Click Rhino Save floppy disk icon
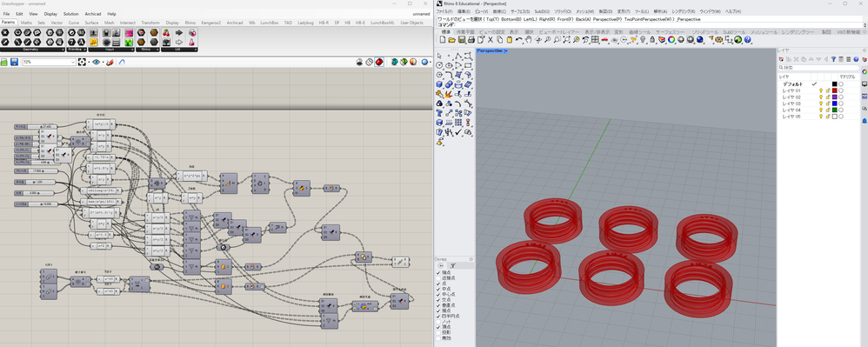Image resolution: width=868 pixels, height=347 pixels. 462,40
